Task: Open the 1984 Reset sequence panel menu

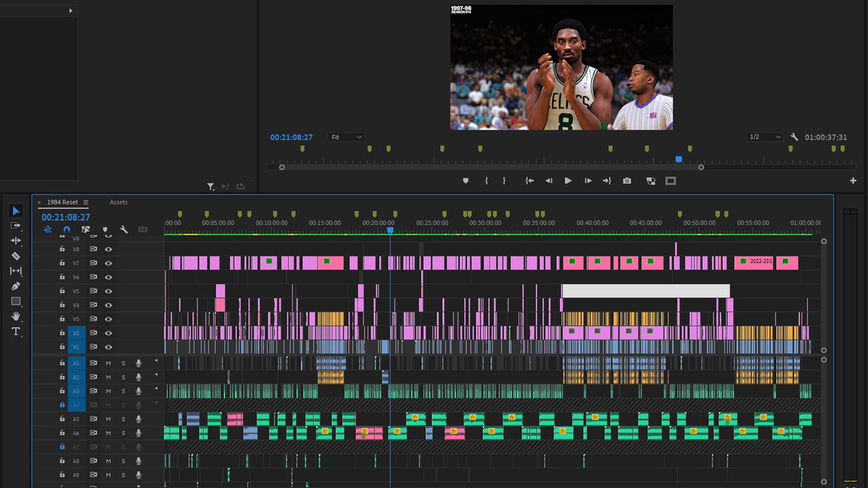Action: [x=85, y=202]
